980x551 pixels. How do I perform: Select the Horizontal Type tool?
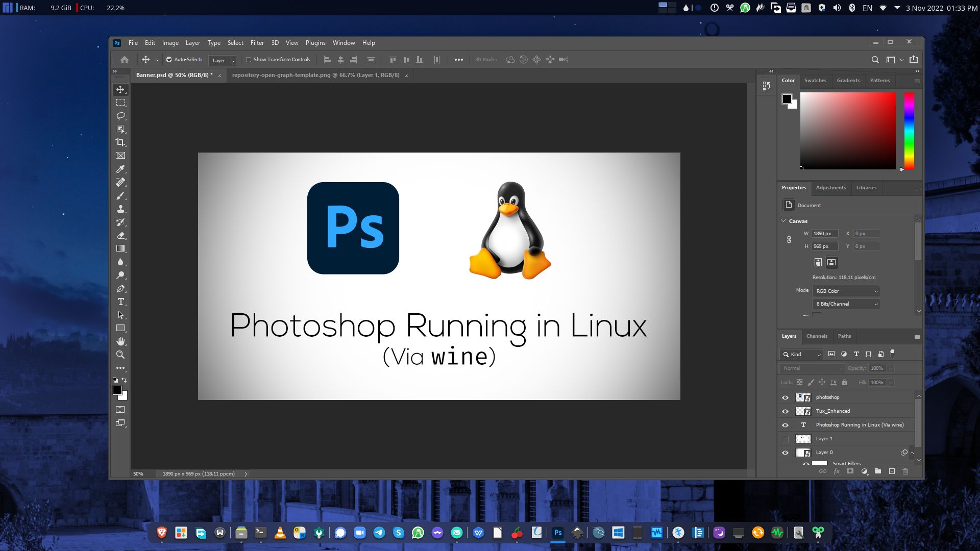tap(121, 302)
